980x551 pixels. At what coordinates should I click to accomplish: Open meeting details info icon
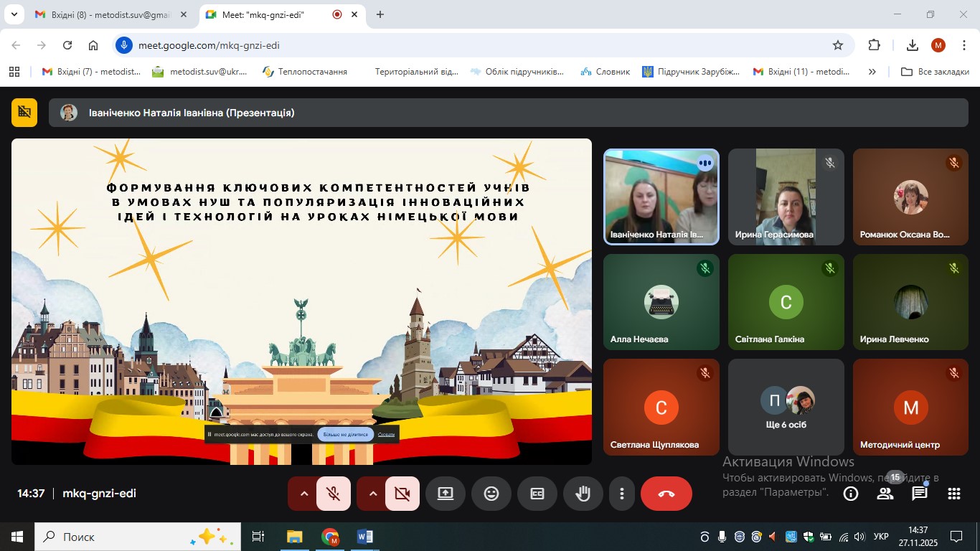coord(851,494)
